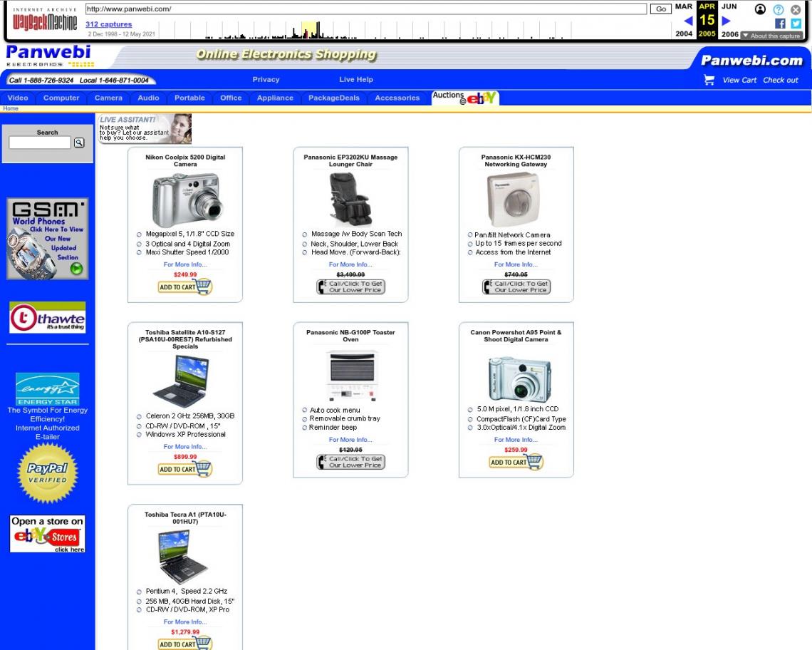Viewport: 812px width, 650px height.
Task: Share capture on Facebook icon
Action: click(780, 24)
